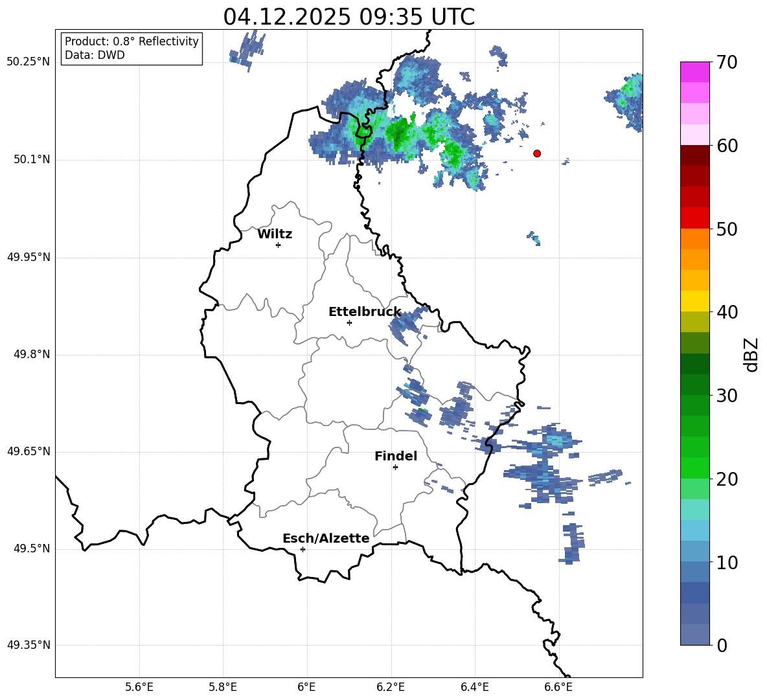The image size is (767, 700).
Task: Click the cross marker below Wiltz
Action: coord(279,245)
